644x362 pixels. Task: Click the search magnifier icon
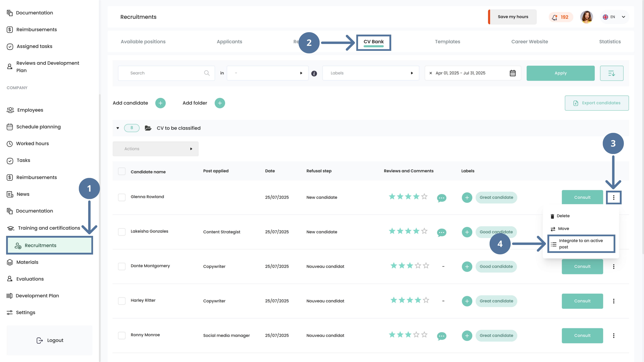[207, 73]
